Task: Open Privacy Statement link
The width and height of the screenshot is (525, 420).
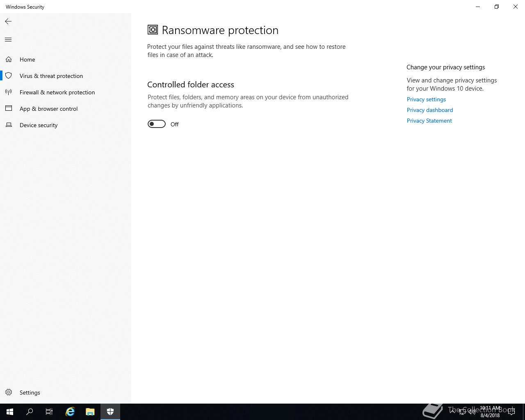Action: coord(429,121)
